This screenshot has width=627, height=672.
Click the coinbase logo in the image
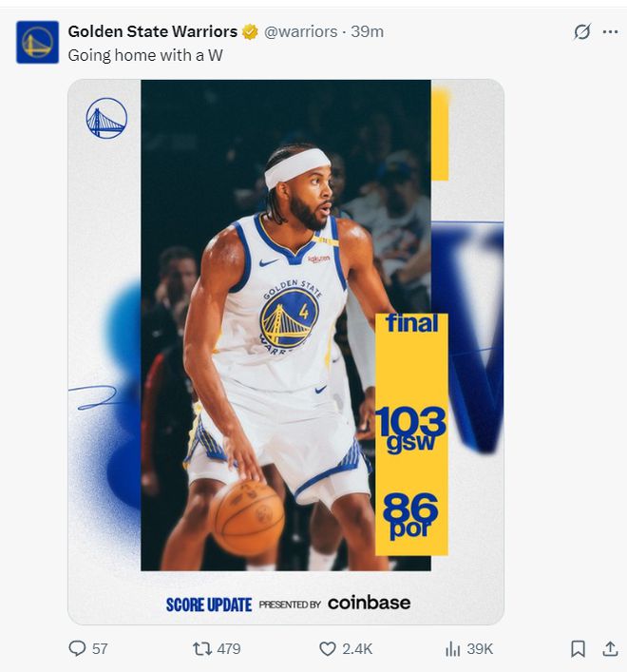(370, 603)
